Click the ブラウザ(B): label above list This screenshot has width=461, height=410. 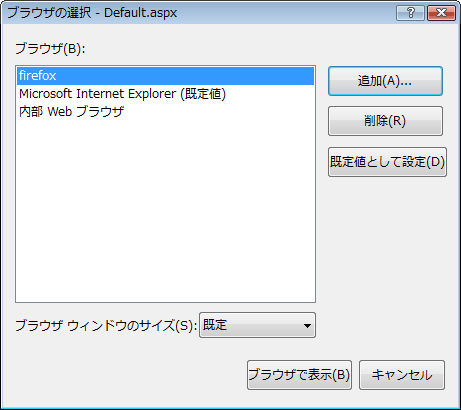pos(50,49)
